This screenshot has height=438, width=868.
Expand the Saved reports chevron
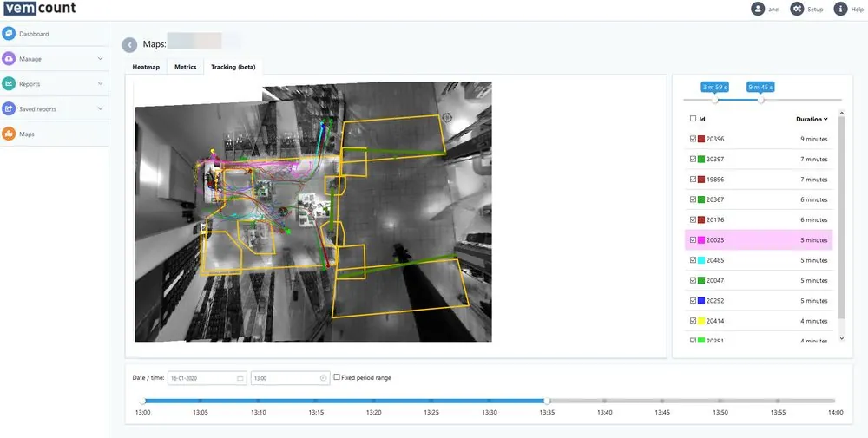point(100,109)
